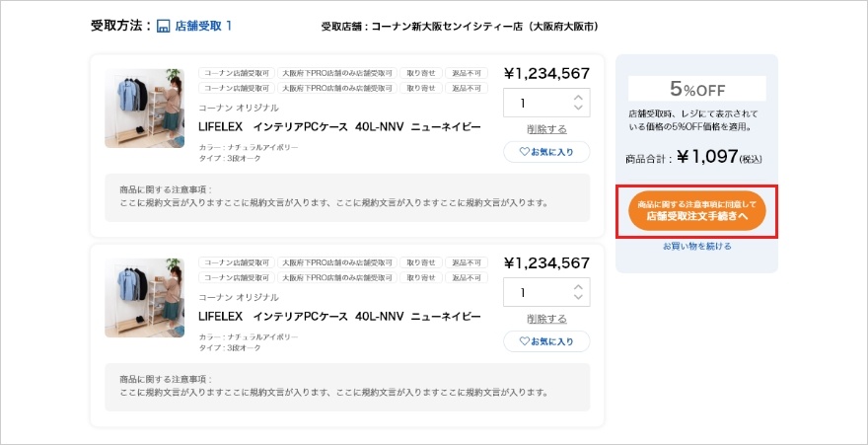This screenshot has height=445, width=868.
Task: Decrease quantity with first item's down arrow
Action: (578, 108)
